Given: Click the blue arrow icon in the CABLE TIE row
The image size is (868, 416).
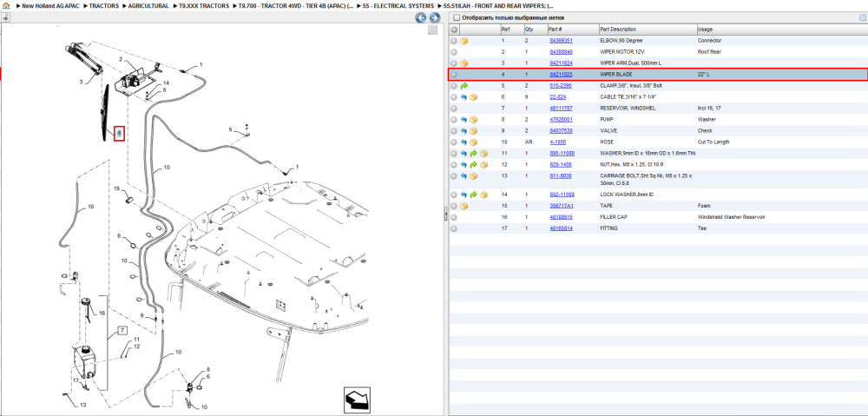Looking at the screenshot, I should pyautogui.click(x=464, y=97).
